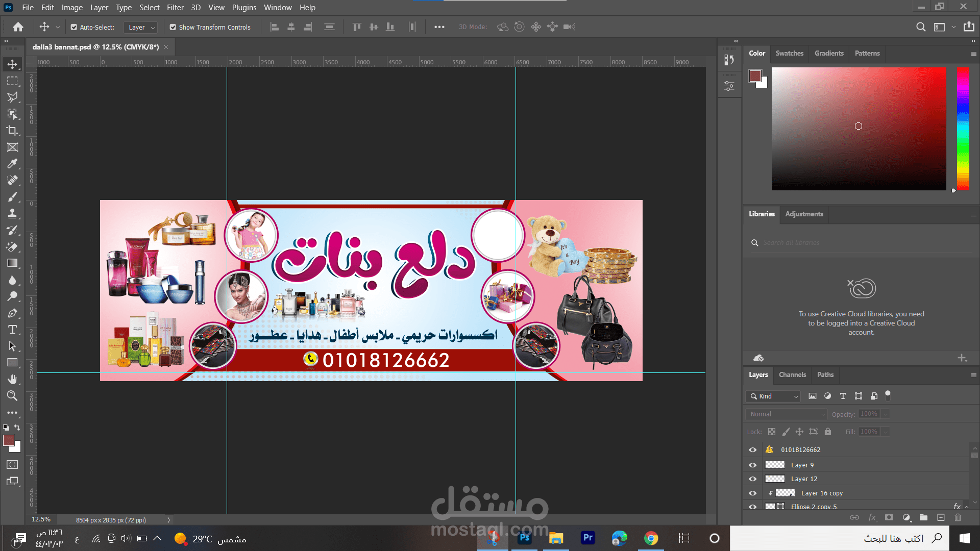Select the Move tool
Image resolution: width=980 pixels, height=551 pixels.
point(13,64)
